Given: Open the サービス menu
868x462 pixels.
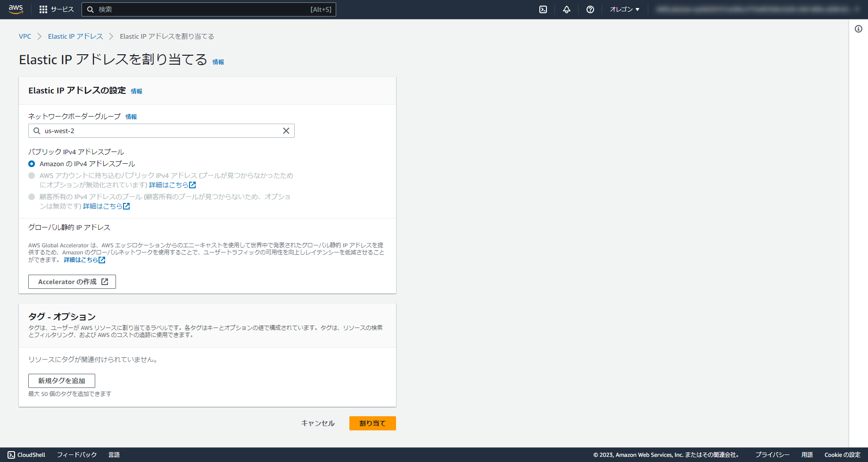Looking at the screenshot, I should click(x=62, y=9).
